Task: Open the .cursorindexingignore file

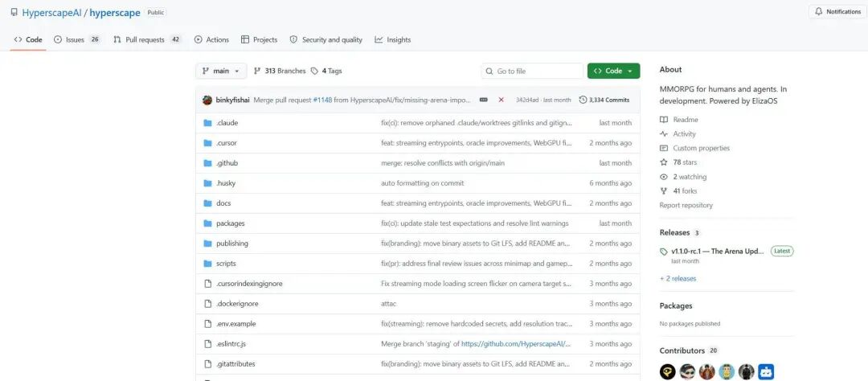Action: point(249,284)
